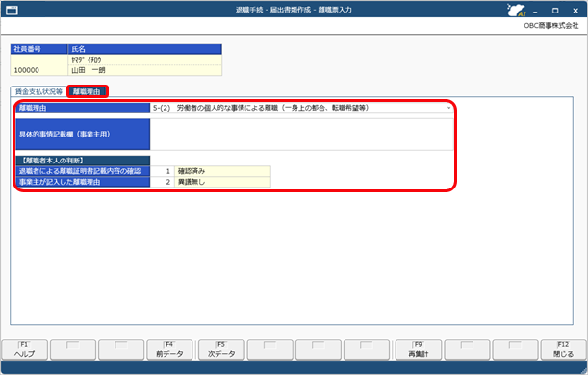Click the 異議無し value cell
This screenshot has width=588, height=375.
click(222, 182)
